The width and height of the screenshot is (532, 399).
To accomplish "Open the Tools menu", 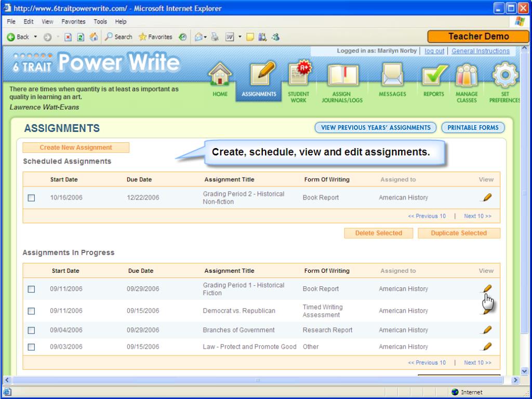I will tap(100, 22).
